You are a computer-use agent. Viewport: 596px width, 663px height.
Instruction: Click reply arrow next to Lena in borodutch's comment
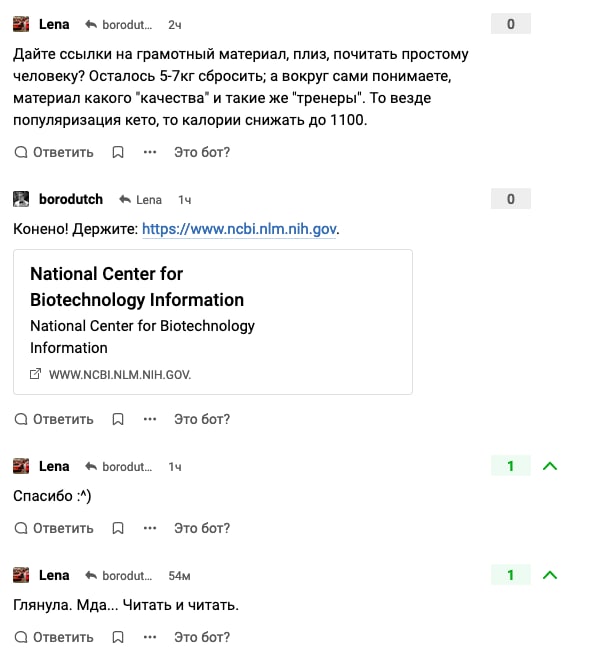point(125,199)
